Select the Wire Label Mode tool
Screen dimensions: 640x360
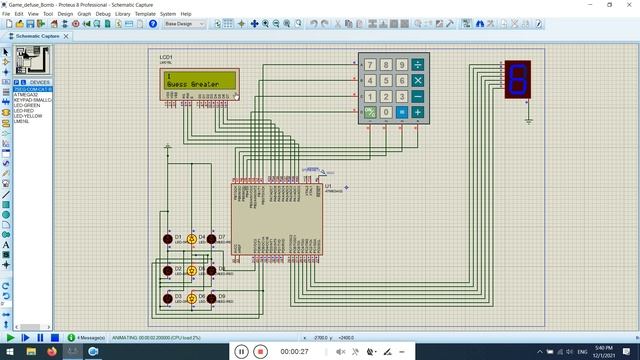[x=6, y=82]
